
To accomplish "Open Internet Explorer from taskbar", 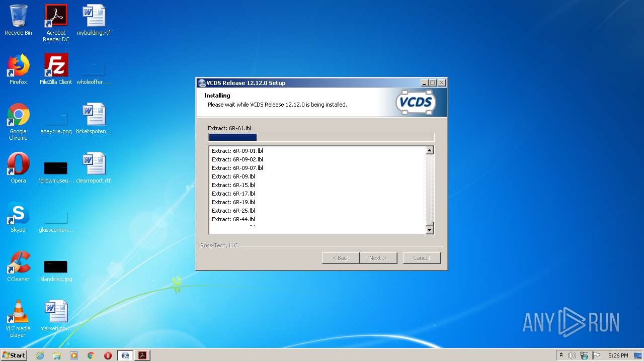I will [40, 355].
